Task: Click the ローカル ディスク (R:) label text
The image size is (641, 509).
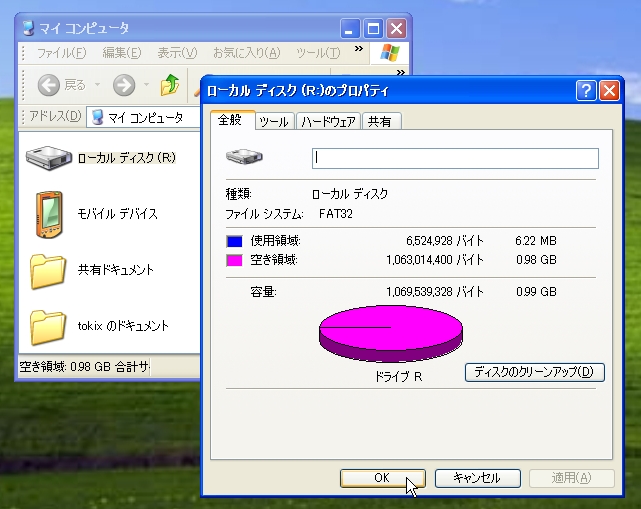Action: pos(127,158)
